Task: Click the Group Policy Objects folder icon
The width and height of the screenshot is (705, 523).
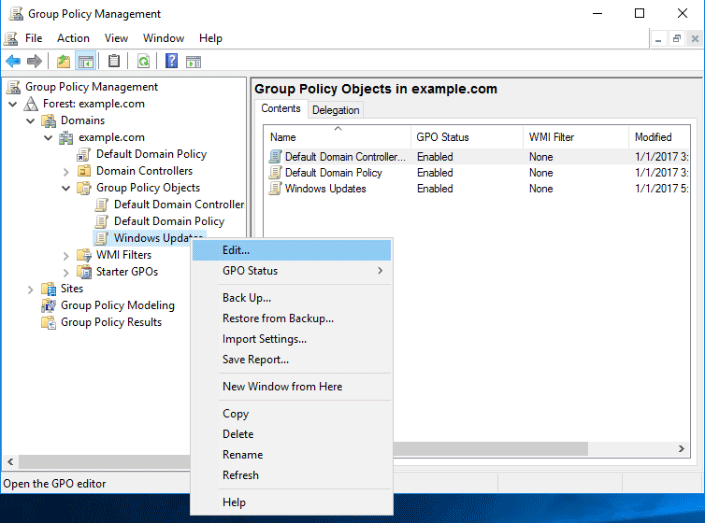Action: click(84, 188)
